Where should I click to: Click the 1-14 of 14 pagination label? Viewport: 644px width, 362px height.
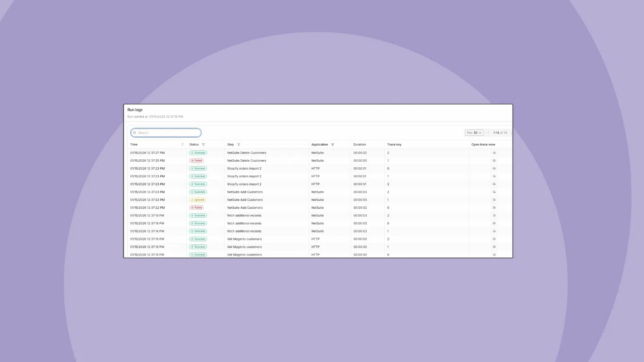[x=500, y=132]
